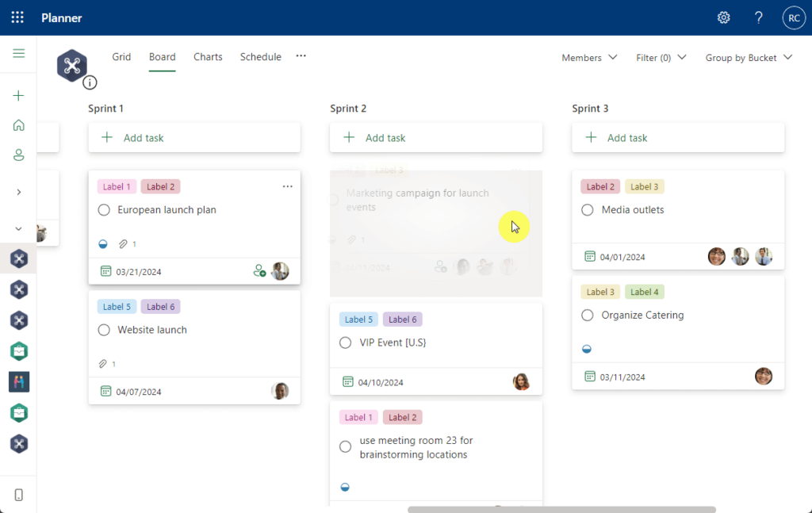Viewport: 812px width, 513px height.
Task: Switch to the Charts tab
Action: point(209,57)
